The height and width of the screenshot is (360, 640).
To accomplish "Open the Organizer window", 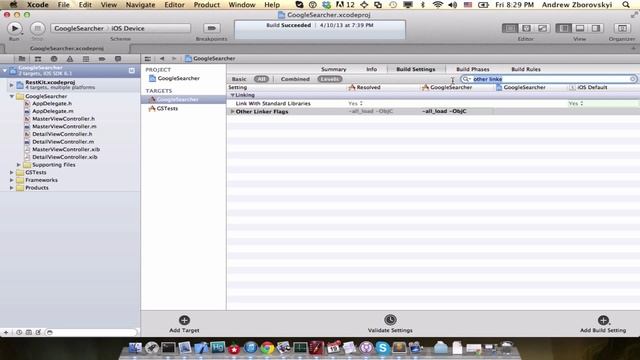I will coord(622,28).
